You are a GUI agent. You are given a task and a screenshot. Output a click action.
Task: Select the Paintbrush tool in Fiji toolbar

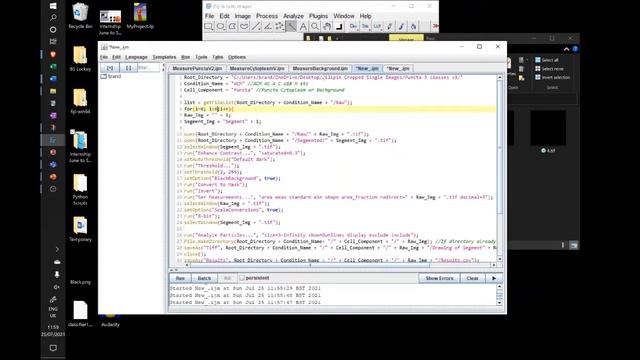coord(401,27)
